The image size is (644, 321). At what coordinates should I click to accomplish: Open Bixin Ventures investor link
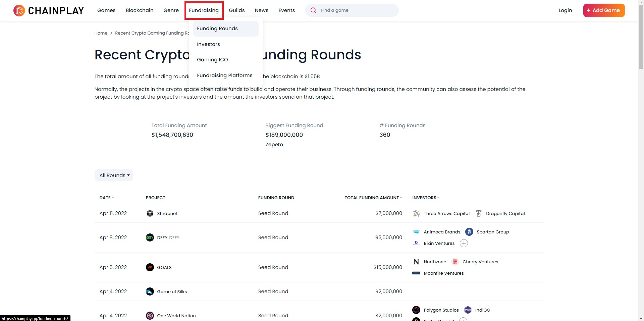click(x=439, y=243)
